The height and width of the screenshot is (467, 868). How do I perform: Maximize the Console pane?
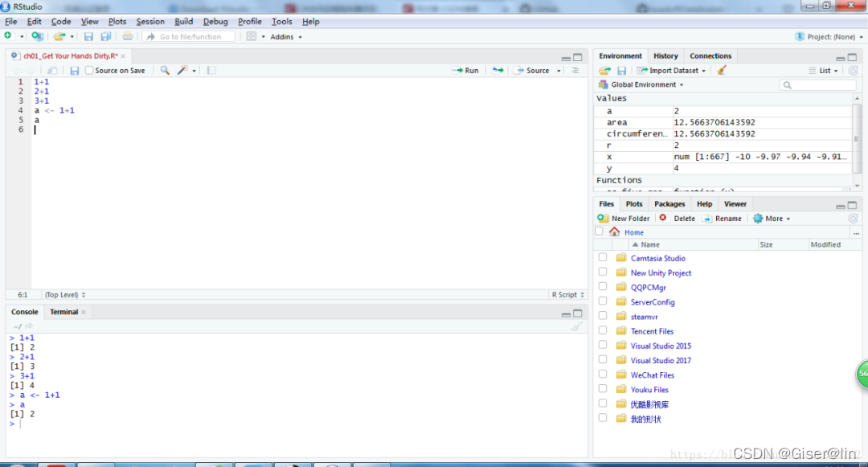pos(577,313)
